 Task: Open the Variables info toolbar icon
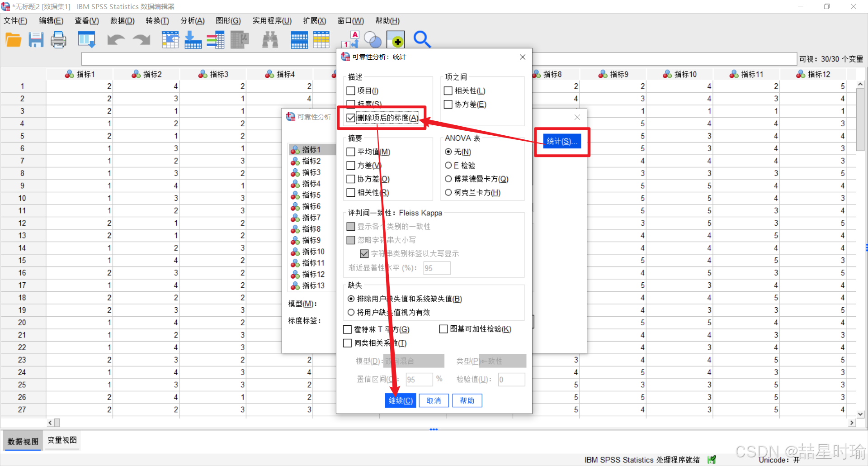[216, 40]
